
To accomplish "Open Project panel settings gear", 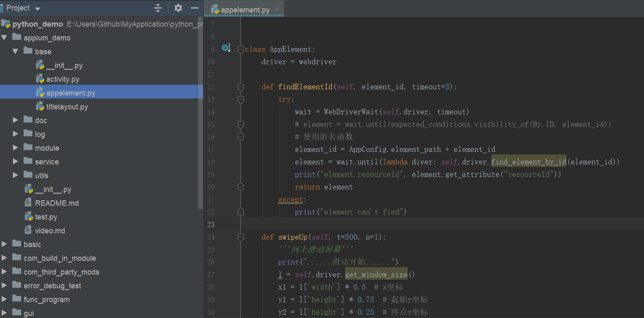I will [x=178, y=8].
